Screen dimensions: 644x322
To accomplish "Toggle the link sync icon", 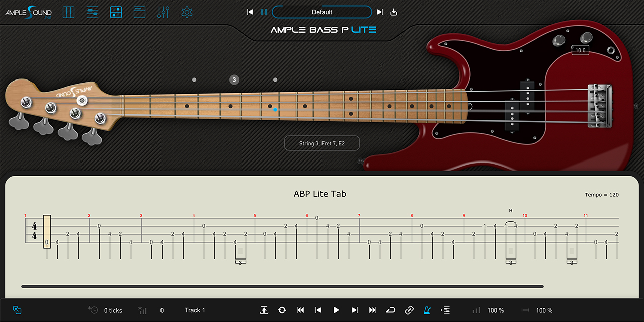I will (409, 310).
